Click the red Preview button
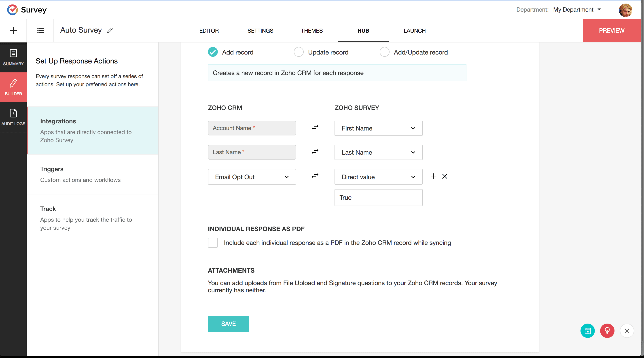This screenshot has width=644, height=358. tap(612, 30)
